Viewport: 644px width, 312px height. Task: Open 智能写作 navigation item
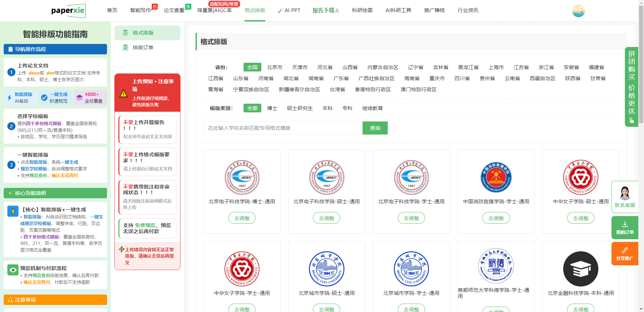pyautogui.click(x=141, y=10)
